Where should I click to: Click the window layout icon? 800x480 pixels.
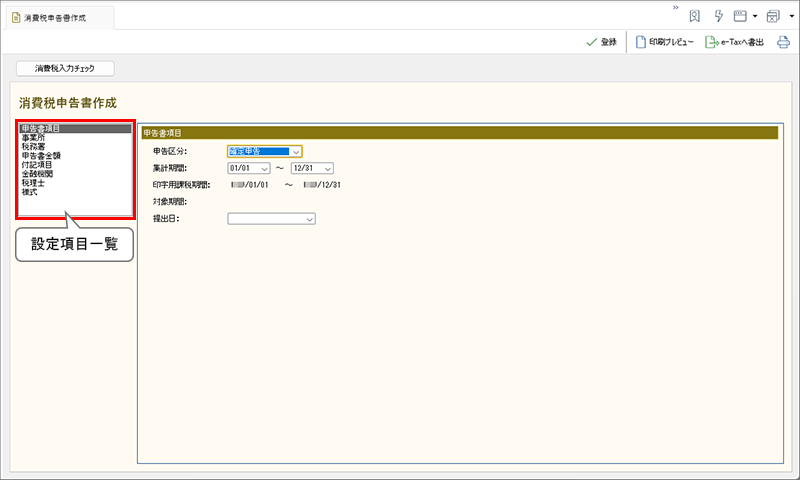pyautogui.click(x=741, y=16)
